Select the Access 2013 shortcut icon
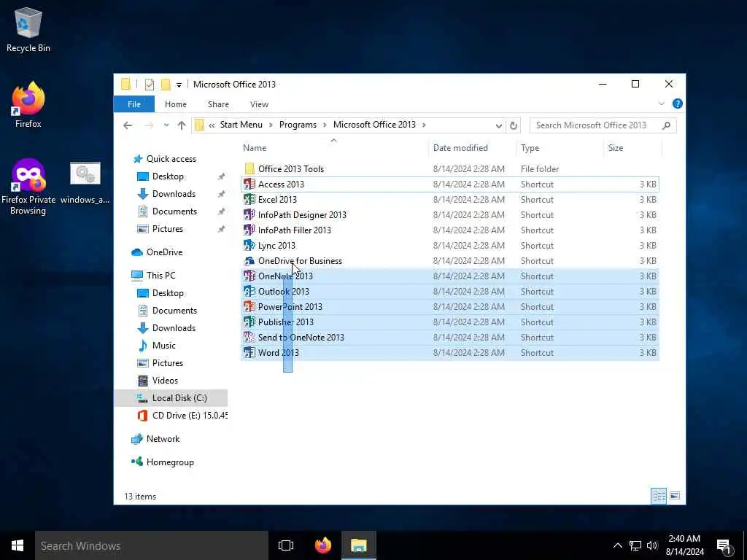Image resolution: width=747 pixels, height=560 pixels. 249,184
